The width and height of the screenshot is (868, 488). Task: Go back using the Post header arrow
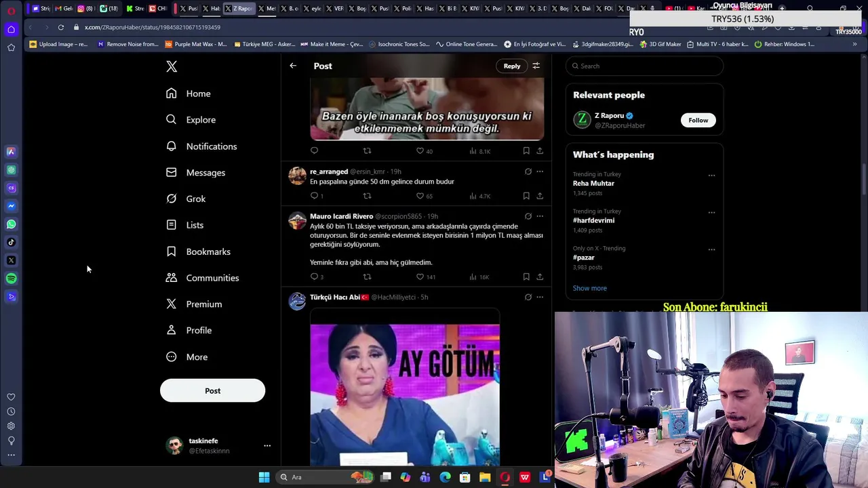tap(293, 66)
